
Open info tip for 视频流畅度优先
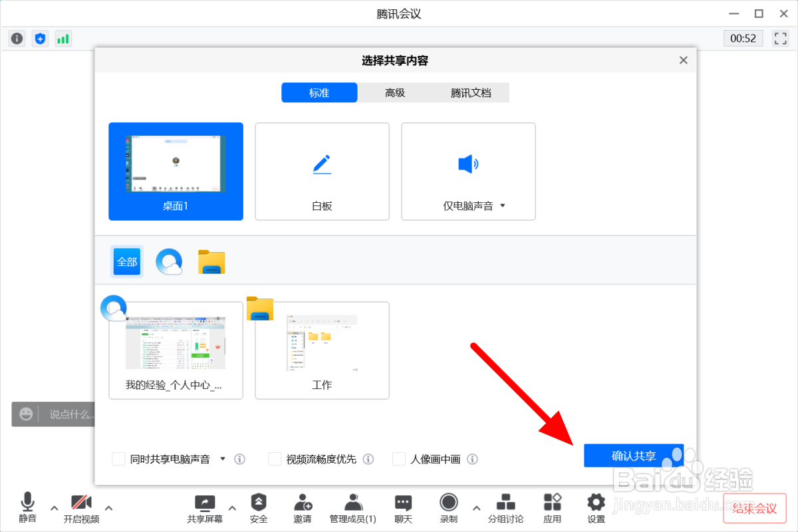click(x=368, y=459)
